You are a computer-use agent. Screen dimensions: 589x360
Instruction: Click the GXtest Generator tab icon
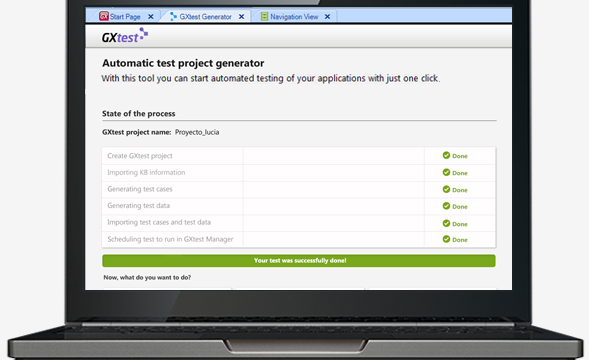(x=173, y=16)
